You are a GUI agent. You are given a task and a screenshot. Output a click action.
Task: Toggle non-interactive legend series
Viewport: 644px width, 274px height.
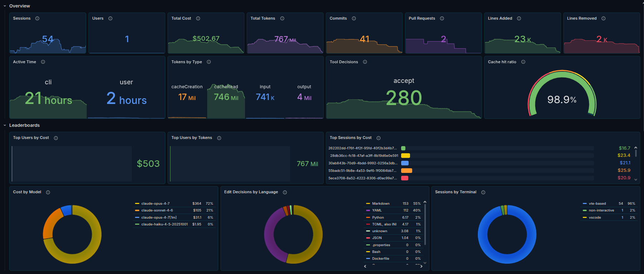(x=601, y=210)
